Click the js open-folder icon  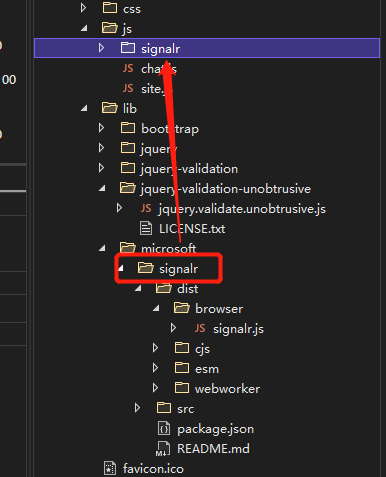point(110,28)
